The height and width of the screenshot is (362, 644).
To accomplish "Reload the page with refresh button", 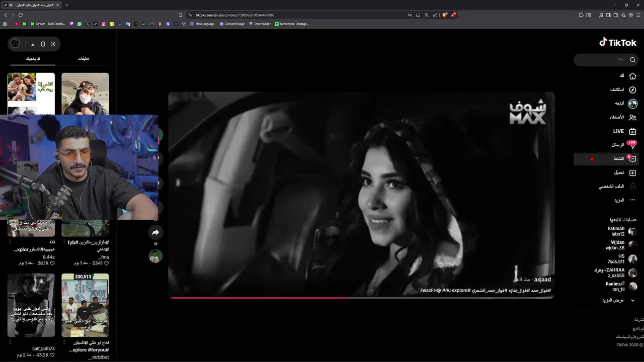I will [21, 15].
